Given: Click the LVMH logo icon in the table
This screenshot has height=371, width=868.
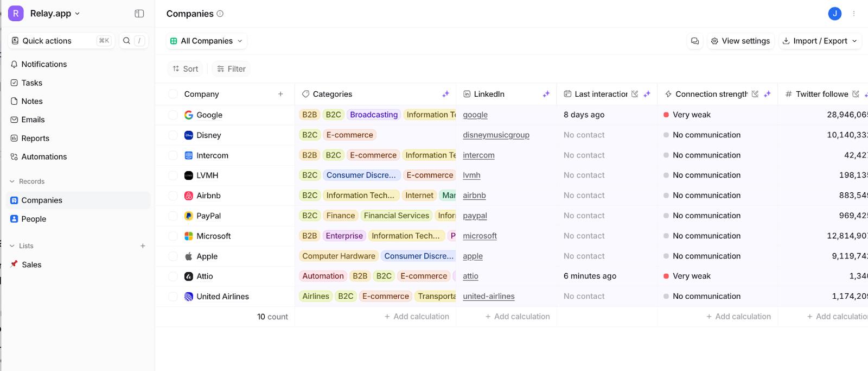Looking at the screenshot, I should point(189,175).
